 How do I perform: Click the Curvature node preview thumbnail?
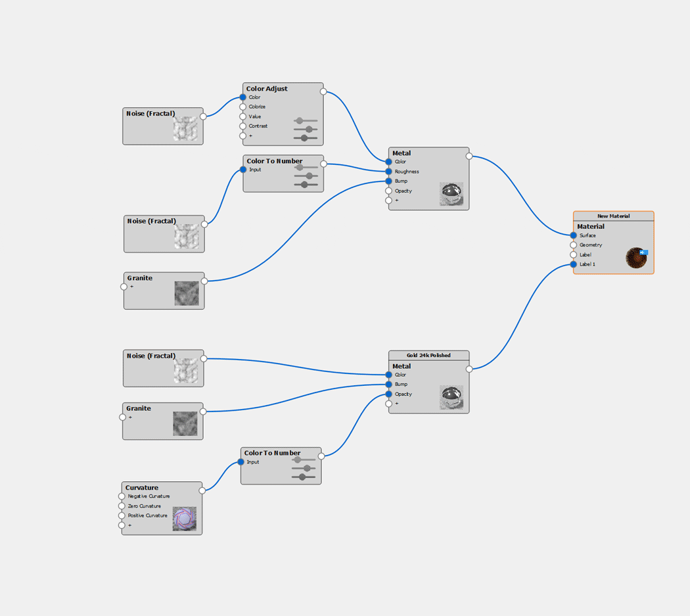[184, 519]
